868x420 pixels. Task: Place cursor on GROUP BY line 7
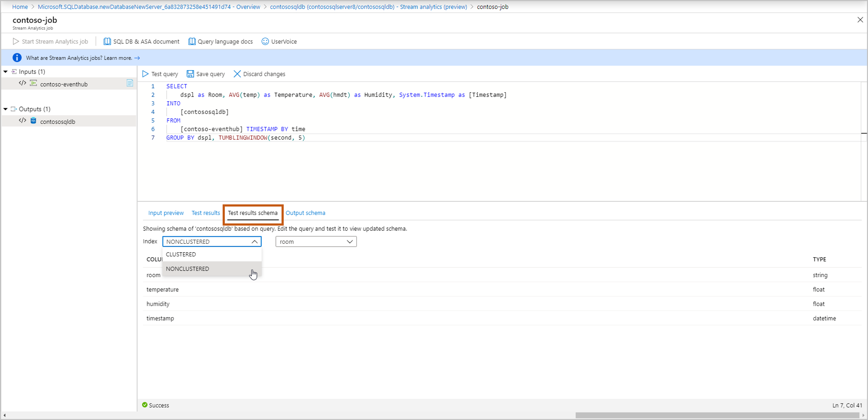tap(236, 138)
